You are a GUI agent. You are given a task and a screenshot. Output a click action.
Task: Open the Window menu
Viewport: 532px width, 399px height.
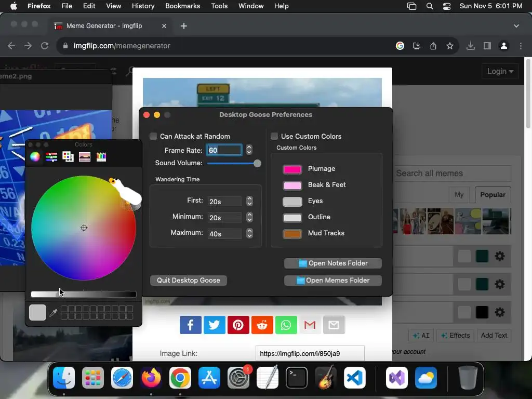[x=251, y=6]
